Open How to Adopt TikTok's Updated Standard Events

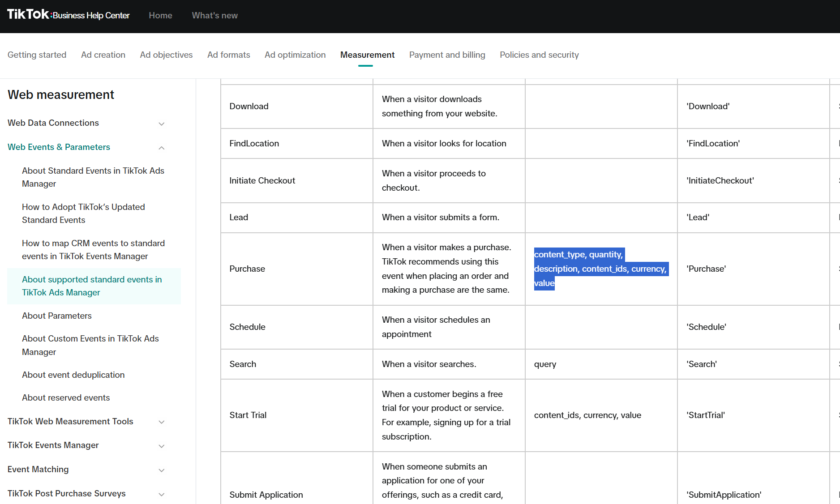coord(83,214)
